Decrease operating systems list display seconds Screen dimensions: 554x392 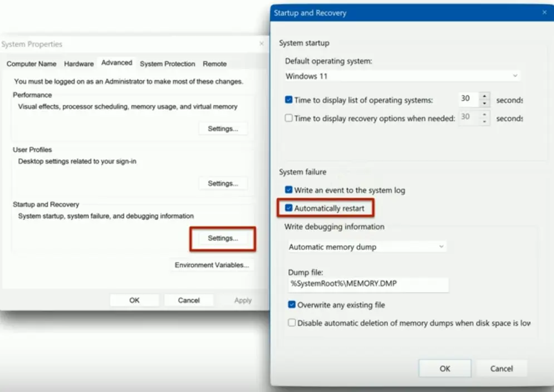[x=484, y=104]
